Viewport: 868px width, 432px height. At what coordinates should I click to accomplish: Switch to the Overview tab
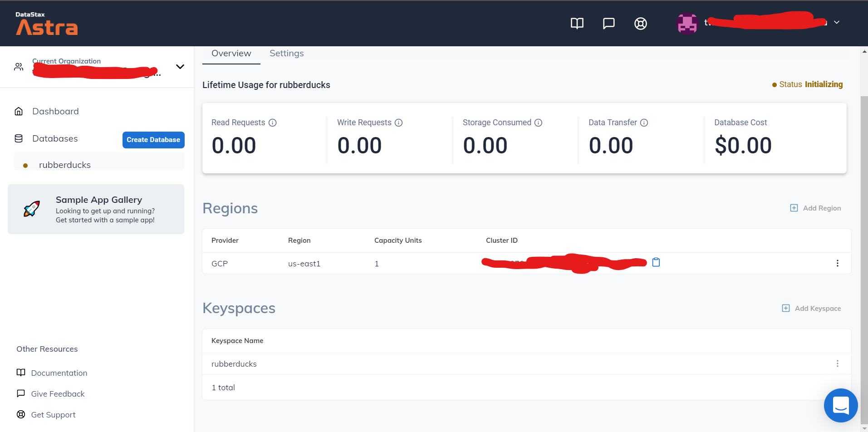click(x=231, y=54)
